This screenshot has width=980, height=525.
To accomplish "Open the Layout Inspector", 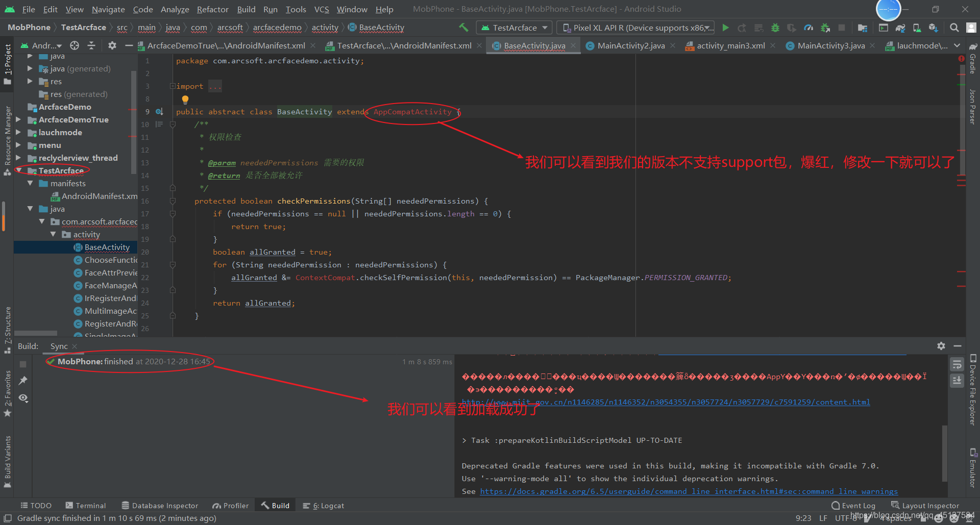I will tap(925, 506).
